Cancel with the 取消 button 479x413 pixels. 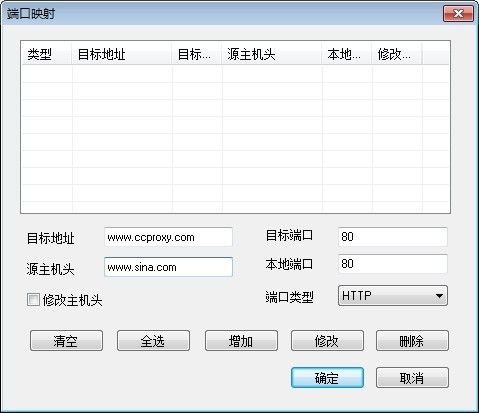pos(412,378)
